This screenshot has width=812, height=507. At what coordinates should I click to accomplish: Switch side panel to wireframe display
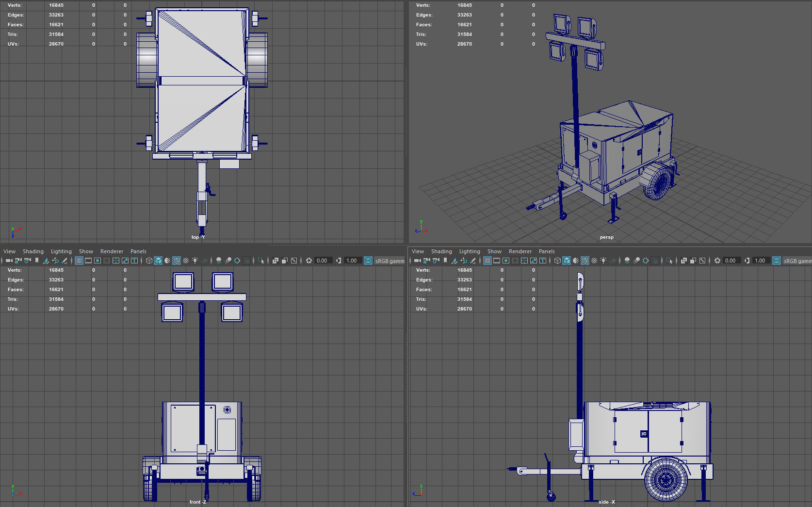click(557, 261)
